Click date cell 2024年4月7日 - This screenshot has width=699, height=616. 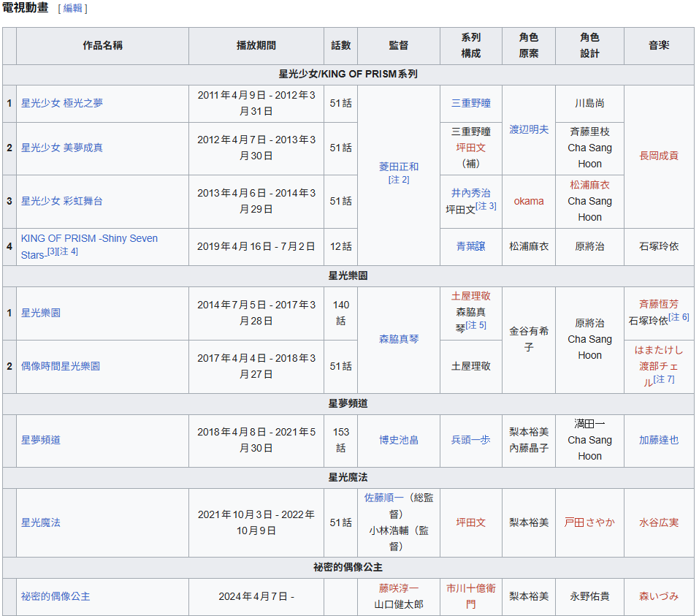coord(256,596)
